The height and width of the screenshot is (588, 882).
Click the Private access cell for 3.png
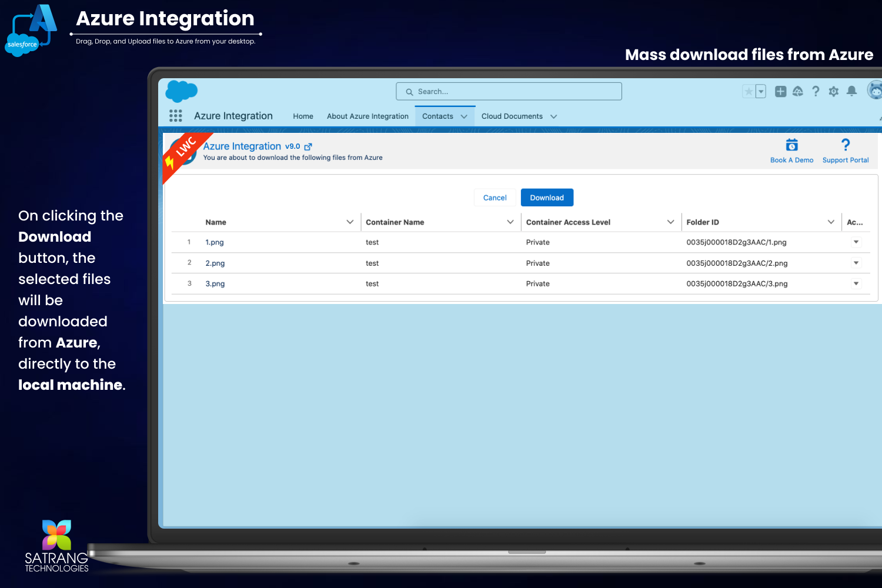click(538, 283)
